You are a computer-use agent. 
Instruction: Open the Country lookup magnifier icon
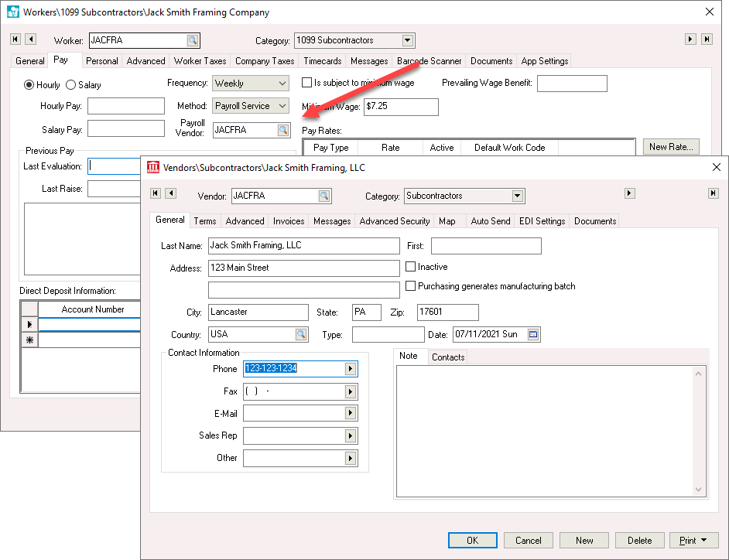pos(301,335)
